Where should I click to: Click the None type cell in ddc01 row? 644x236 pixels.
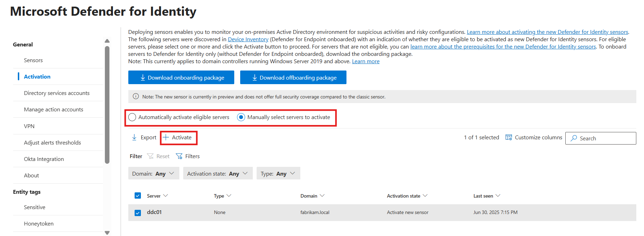click(220, 212)
